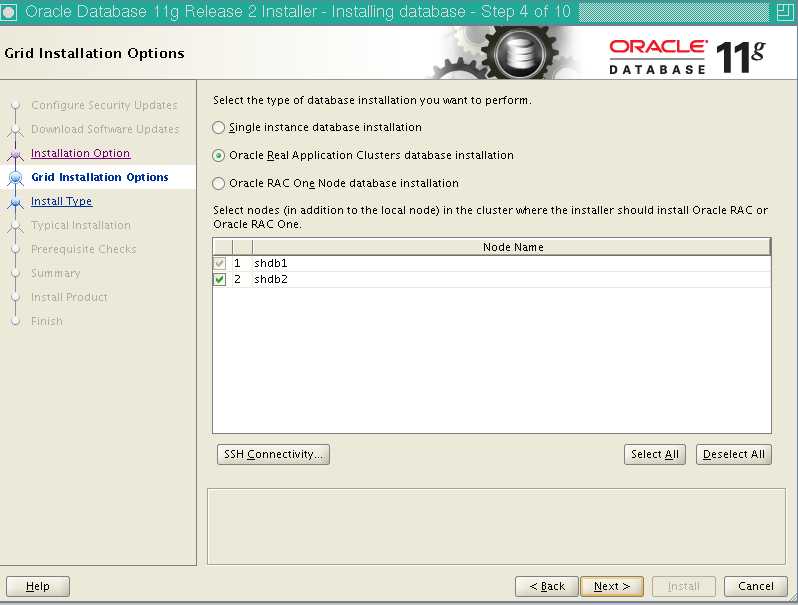Click the Node Name column header
The image size is (798, 605).
click(x=512, y=247)
